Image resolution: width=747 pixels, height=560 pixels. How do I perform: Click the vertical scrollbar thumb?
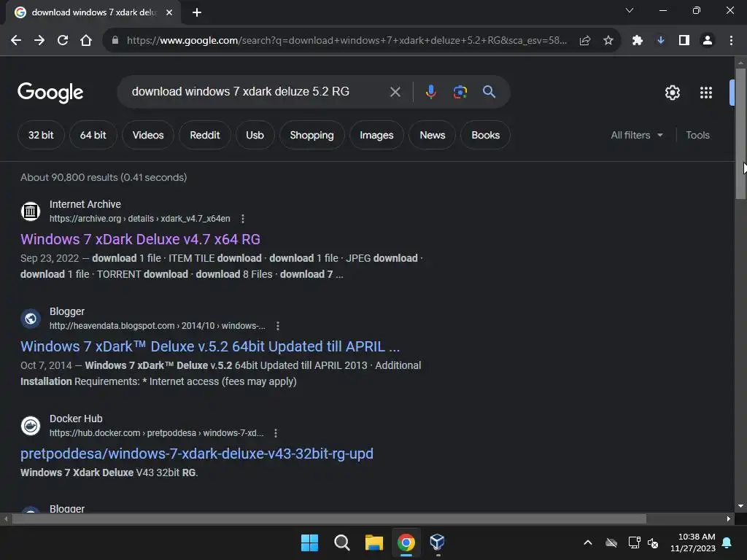(740, 133)
